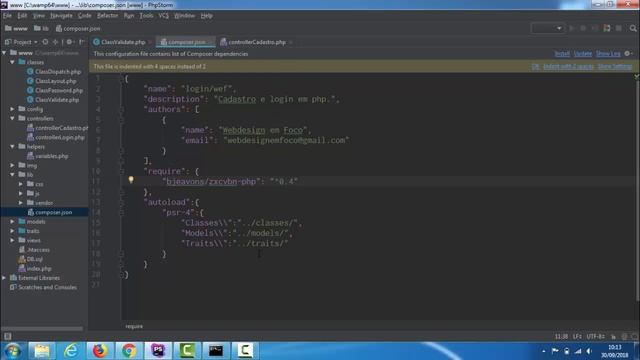Click the Project panel horizontal scrollbar
Image resolution: width=640 pixels, height=360 pixels.
click(x=42, y=328)
